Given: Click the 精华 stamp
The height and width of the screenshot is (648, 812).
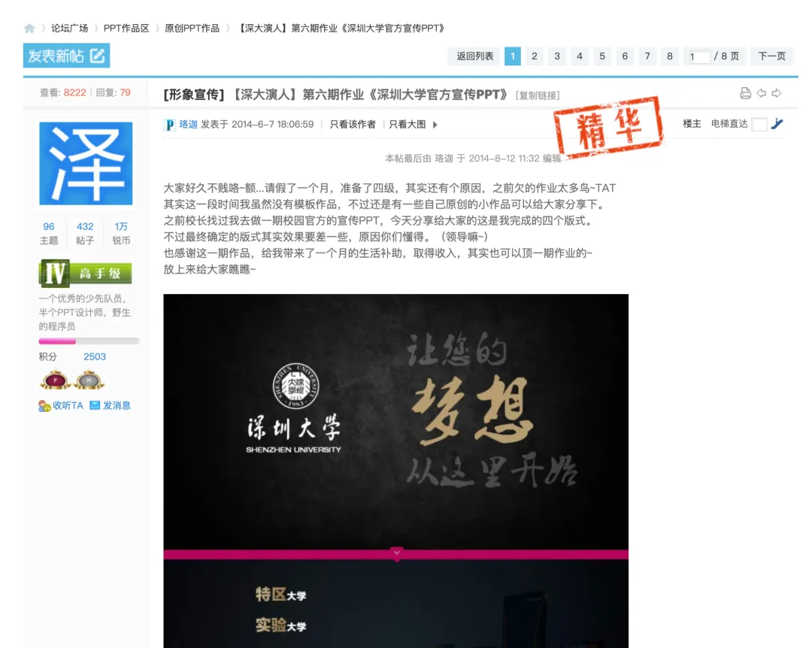Looking at the screenshot, I should pyautogui.click(x=608, y=127).
